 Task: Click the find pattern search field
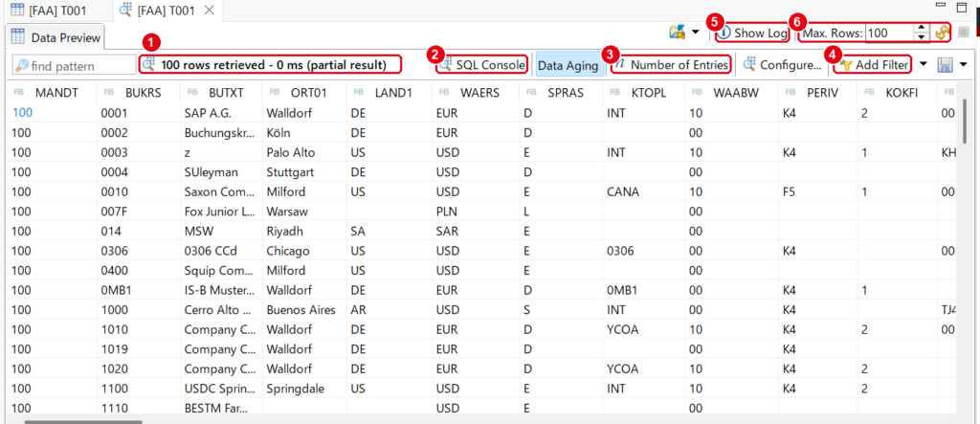[x=74, y=65]
